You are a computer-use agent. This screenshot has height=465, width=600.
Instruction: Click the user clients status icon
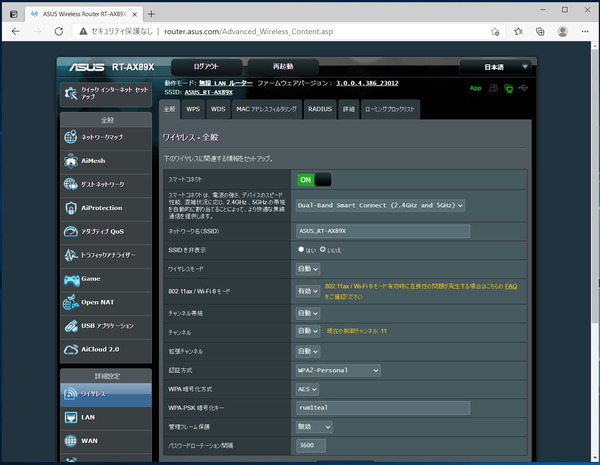pyautogui.click(x=494, y=88)
